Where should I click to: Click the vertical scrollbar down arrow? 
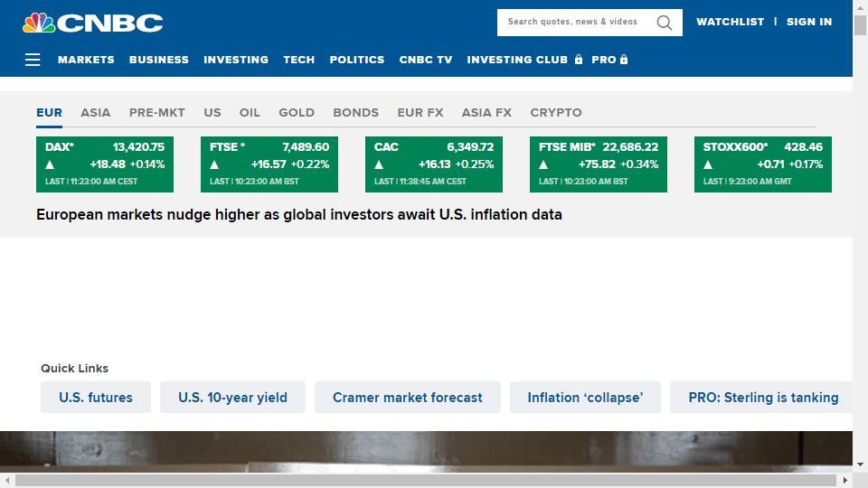pos(860,465)
